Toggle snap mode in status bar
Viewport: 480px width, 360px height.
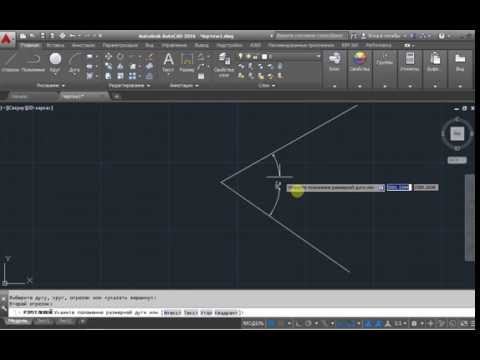pos(282,323)
